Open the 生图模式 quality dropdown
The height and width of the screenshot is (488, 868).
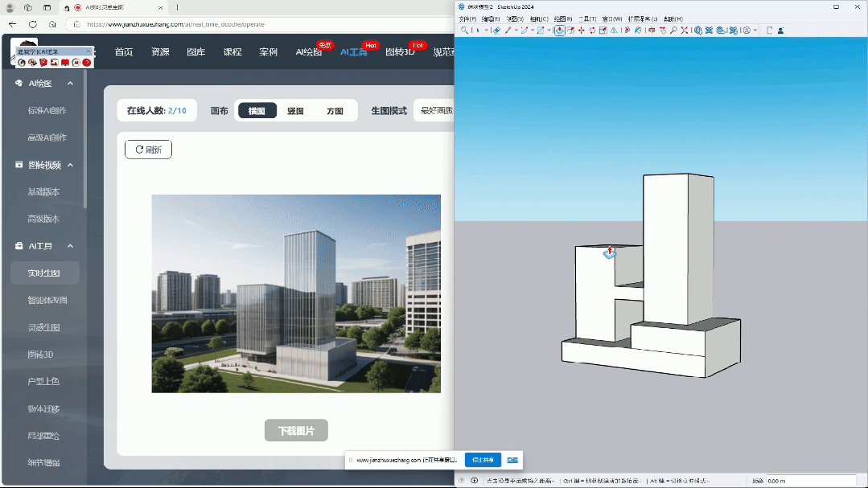click(x=434, y=111)
